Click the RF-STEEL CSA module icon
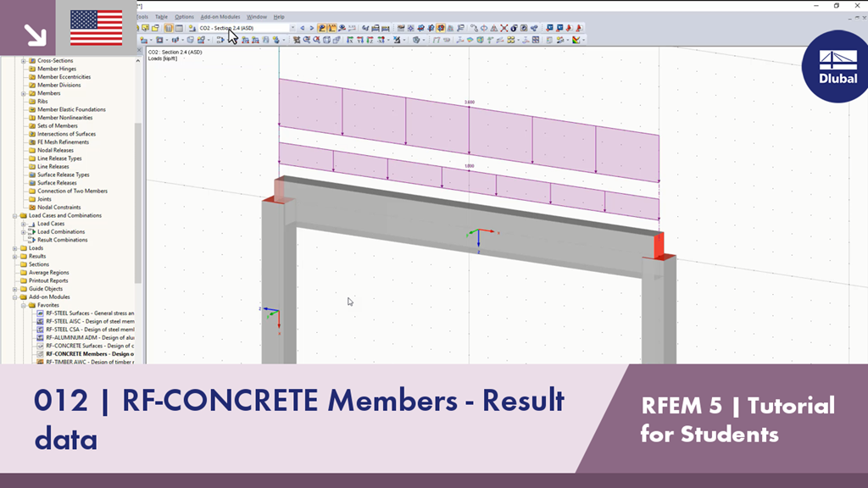868x488 pixels. tap(40, 330)
